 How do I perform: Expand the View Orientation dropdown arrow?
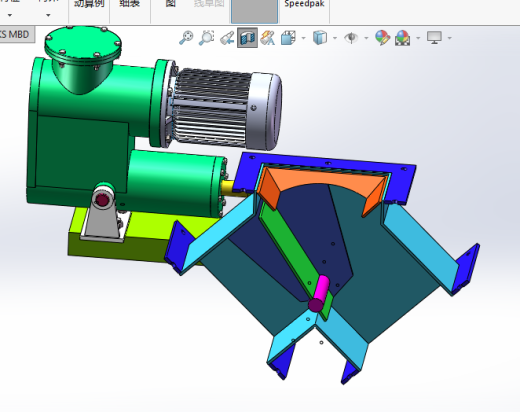pyautogui.click(x=303, y=38)
